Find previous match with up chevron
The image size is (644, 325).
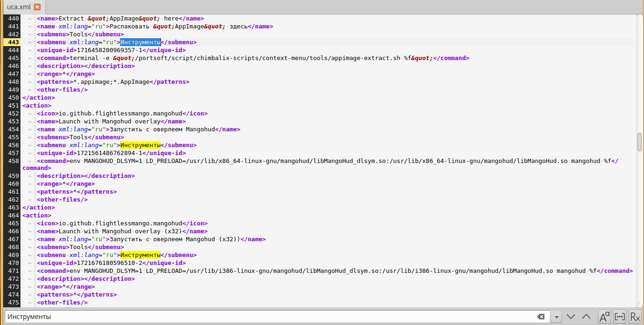586,317
